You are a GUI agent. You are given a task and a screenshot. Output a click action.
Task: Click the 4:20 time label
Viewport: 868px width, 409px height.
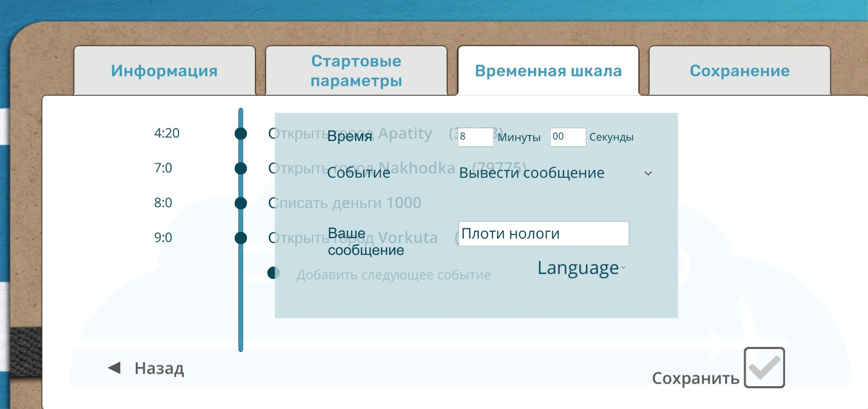[x=167, y=133]
